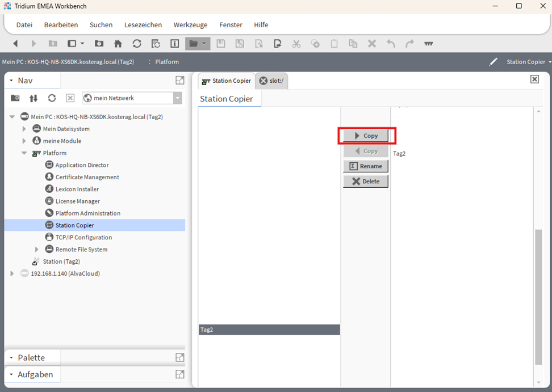Open the Suchen menu
Viewport: 552px width, 392px height.
[x=101, y=25]
